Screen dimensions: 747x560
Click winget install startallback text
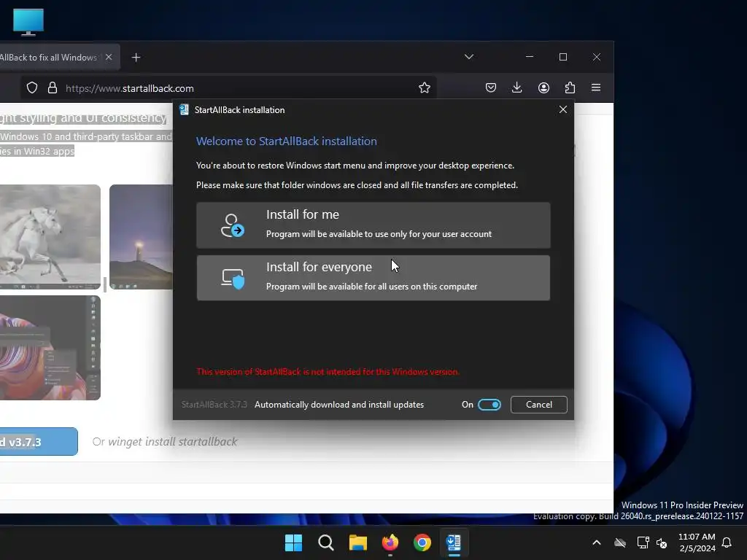tap(172, 441)
